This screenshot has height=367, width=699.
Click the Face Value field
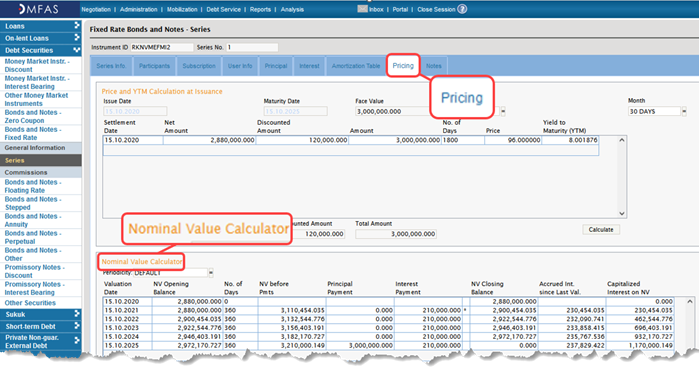click(x=393, y=111)
